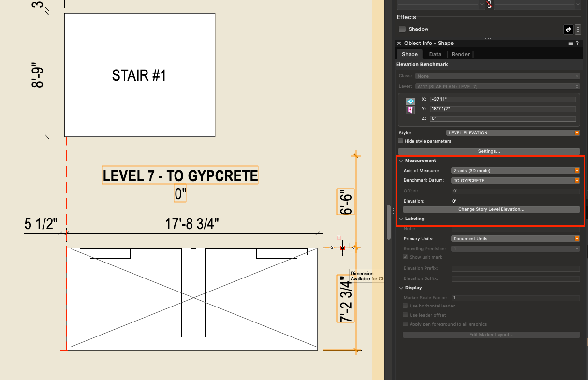
Task: Switch to the Data tab
Action: [x=435, y=54]
